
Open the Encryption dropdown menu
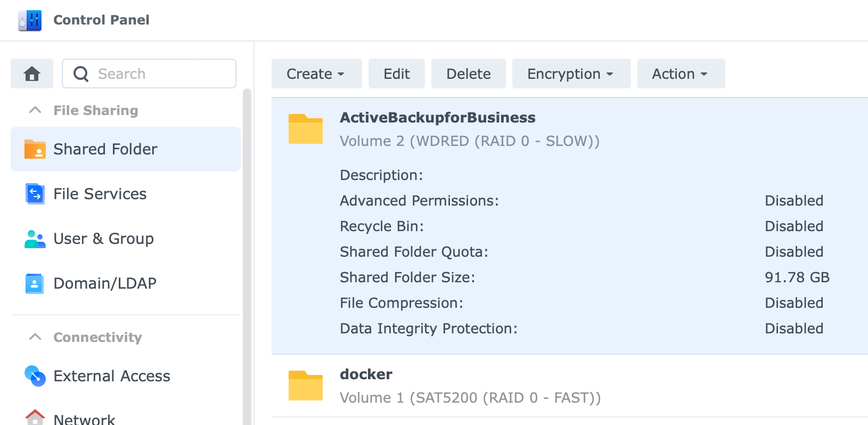571,73
